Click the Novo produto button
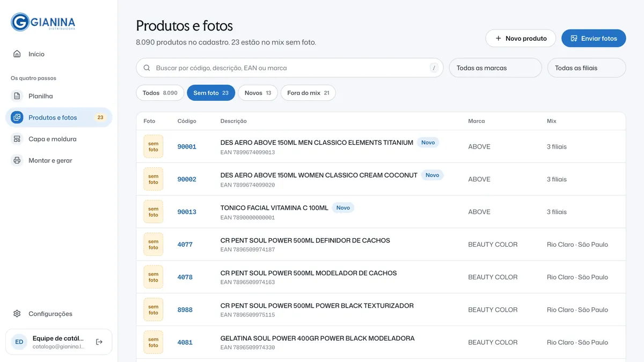Image resolution: width=644 pixels, height=362 pixels. [521, 38]
